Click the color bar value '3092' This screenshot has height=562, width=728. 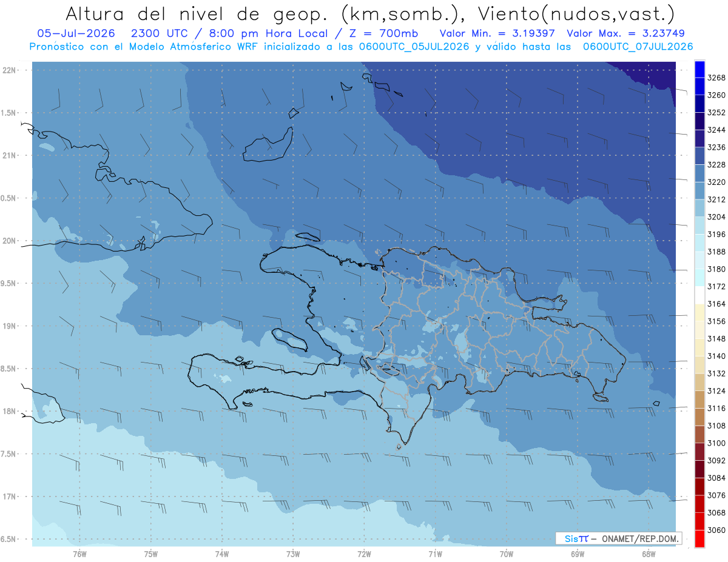point(716,461)
